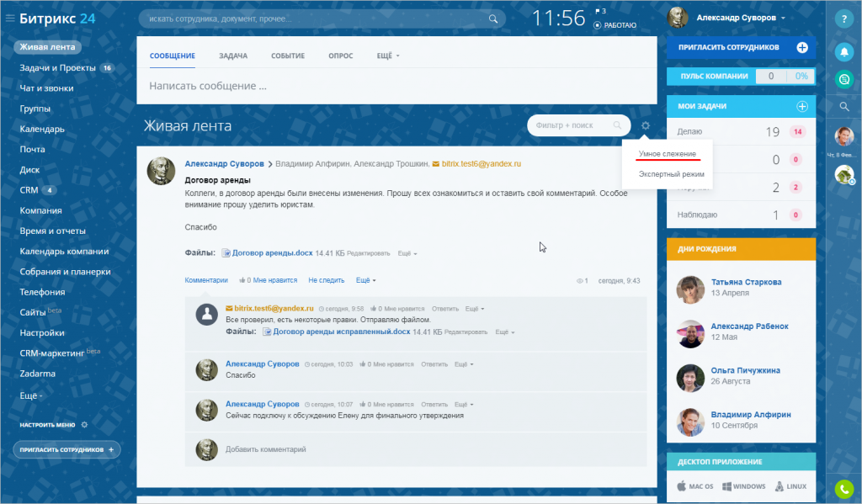Click the search icon in the right sidebar
862x504 pixels.
pos(844,107)
